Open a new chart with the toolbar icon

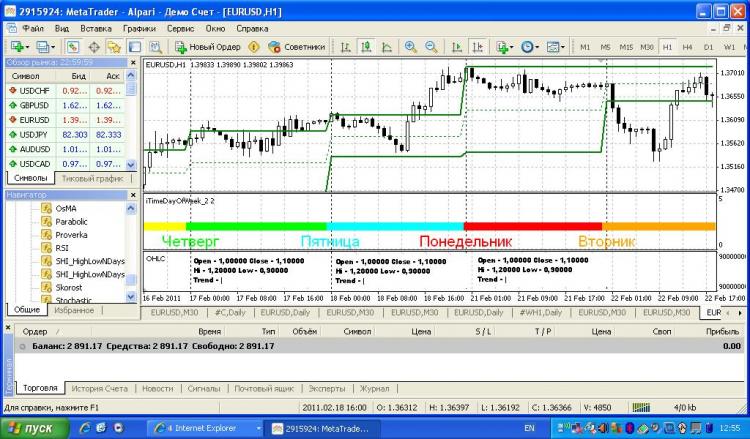click(17, 47)
